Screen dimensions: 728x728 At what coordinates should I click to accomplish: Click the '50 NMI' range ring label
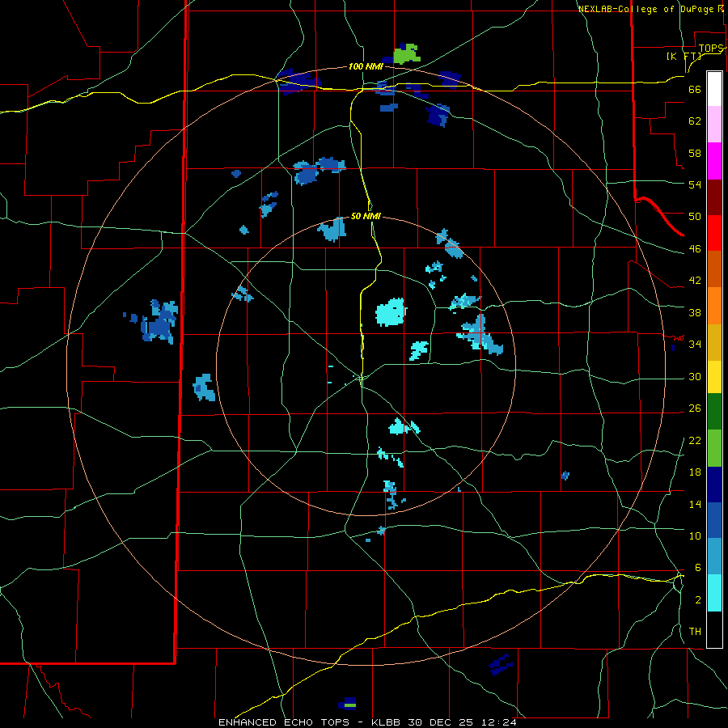(366, 216)
